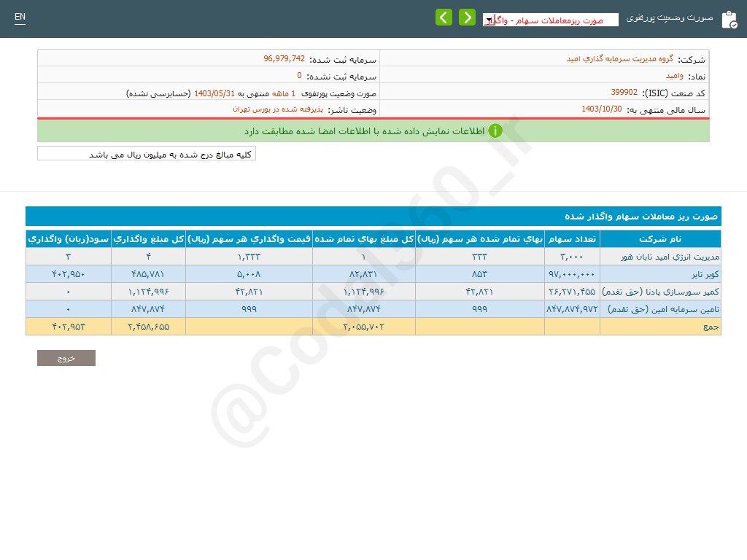Switch language with the EN link

tap(20, 17)
